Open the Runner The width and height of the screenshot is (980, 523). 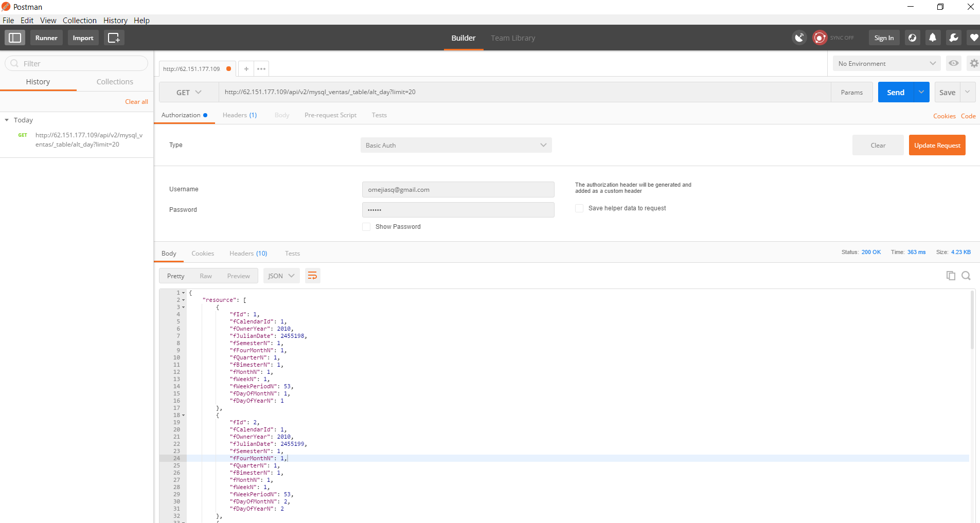pyautogui.click(x=46, y=38)
